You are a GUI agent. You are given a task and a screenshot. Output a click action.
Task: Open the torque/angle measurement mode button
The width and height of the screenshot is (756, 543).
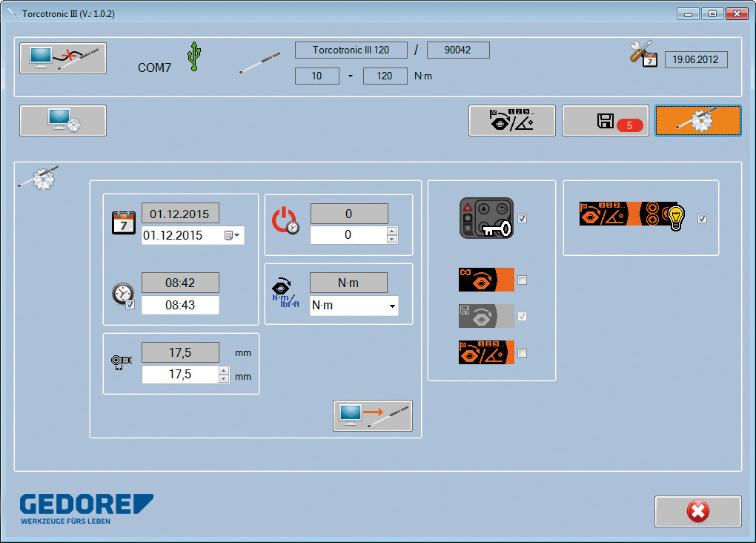(x=511, y=121)
